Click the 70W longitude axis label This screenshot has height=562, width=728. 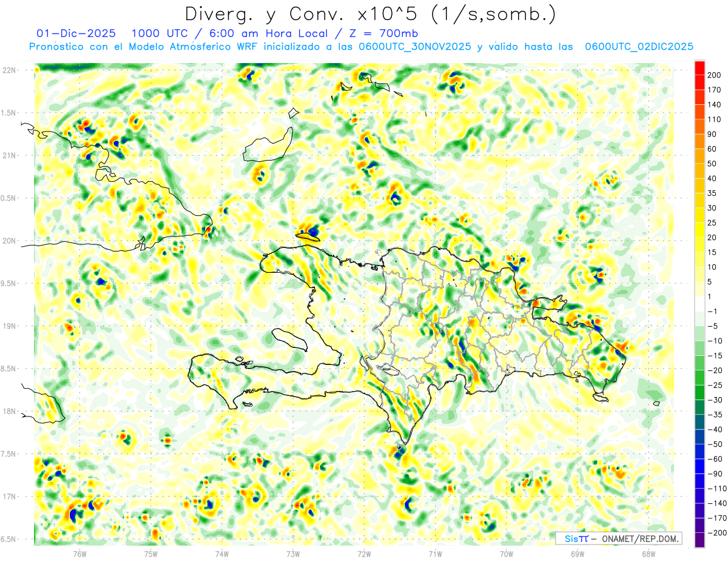point(506,553)
